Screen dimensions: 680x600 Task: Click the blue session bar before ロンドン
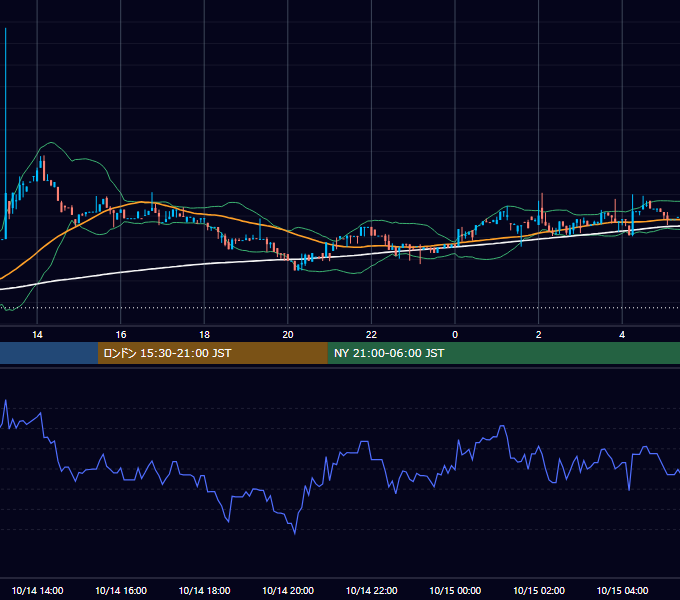point(49,353)
